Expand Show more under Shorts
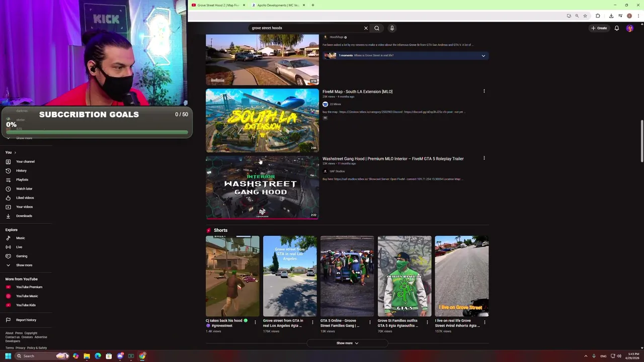This screenshot has width=644, height=362. 347,343
